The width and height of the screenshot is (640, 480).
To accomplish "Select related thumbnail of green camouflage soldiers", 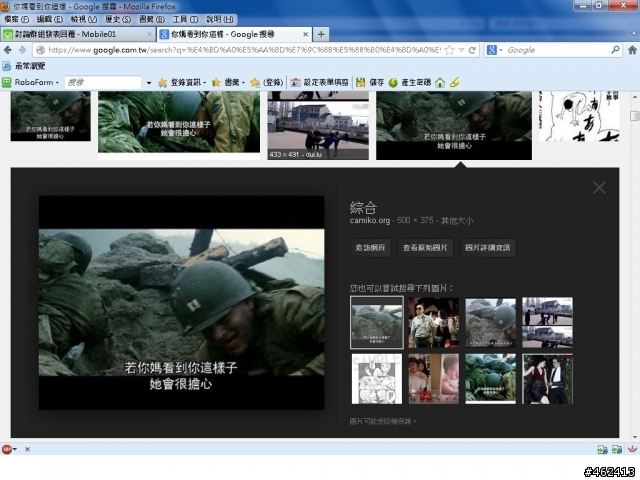I will tap(491, 379).
